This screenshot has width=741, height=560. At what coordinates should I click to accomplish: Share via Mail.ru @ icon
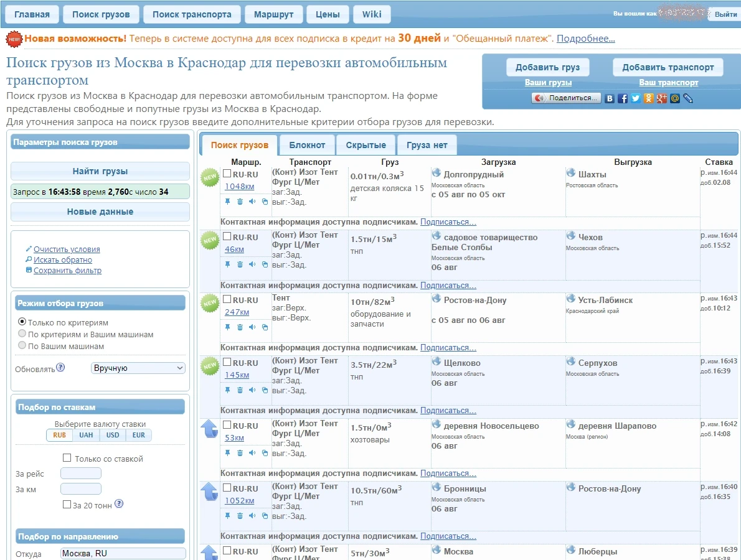(x=675, y=98)
